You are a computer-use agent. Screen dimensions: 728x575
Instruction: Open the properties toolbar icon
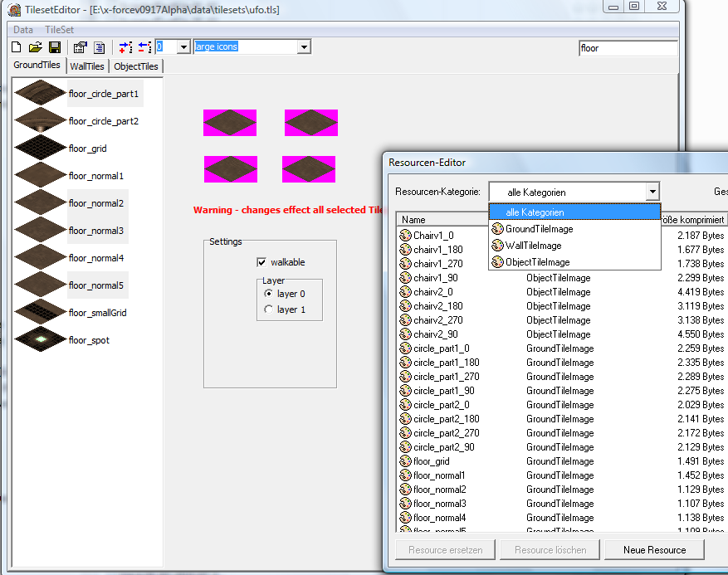[x=80, y=47]
